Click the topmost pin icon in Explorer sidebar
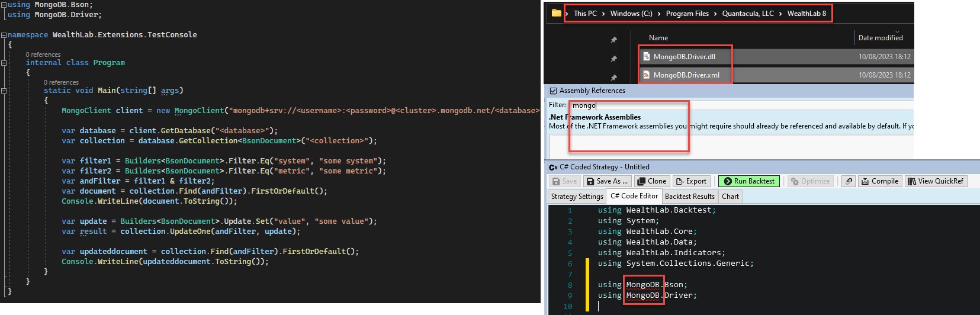 click(x=614, y=40)
